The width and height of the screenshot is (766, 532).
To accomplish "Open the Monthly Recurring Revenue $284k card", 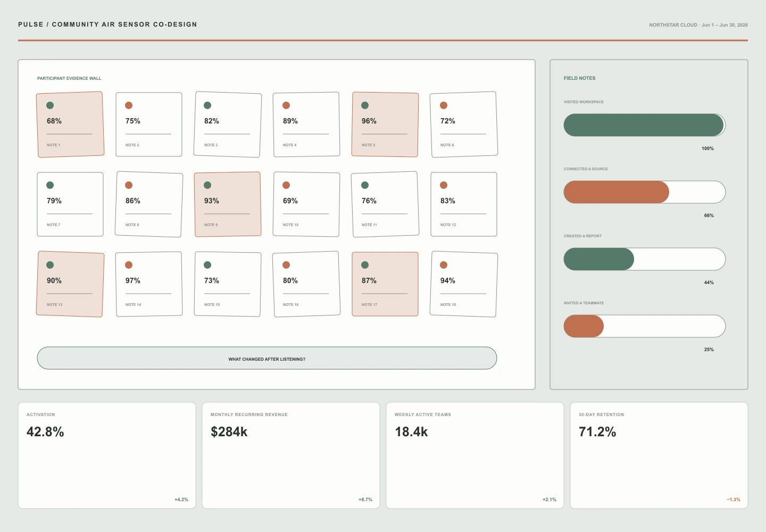I will pyautogui.click(x=291, y=455).
